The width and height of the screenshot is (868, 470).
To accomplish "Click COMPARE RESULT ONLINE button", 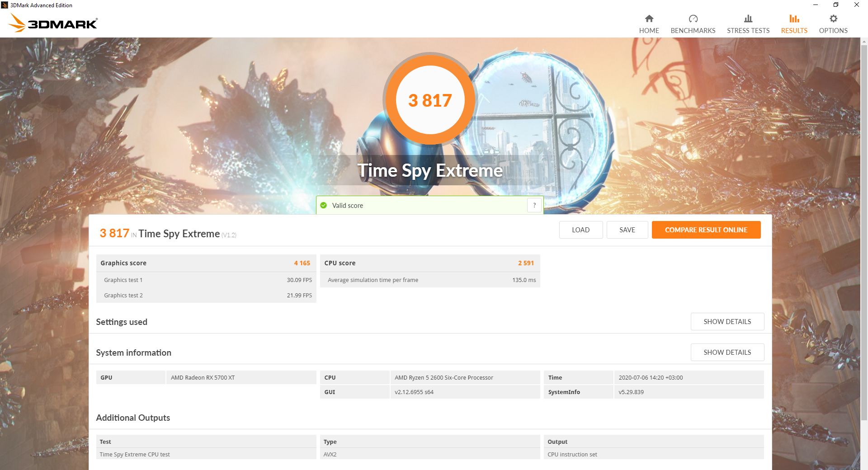I will click(706, 230).
